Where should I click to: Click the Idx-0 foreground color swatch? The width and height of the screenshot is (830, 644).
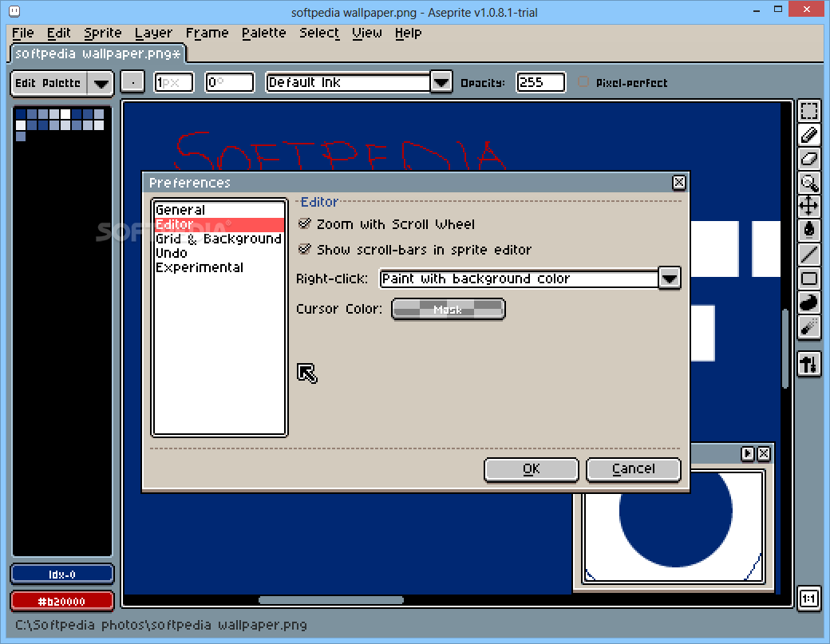62,574
